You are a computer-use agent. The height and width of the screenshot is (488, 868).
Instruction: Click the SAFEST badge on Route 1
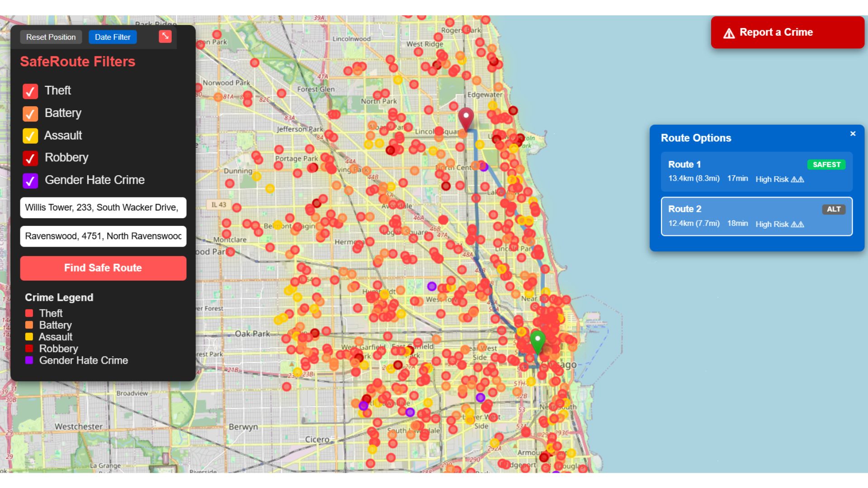click(826, 164)
